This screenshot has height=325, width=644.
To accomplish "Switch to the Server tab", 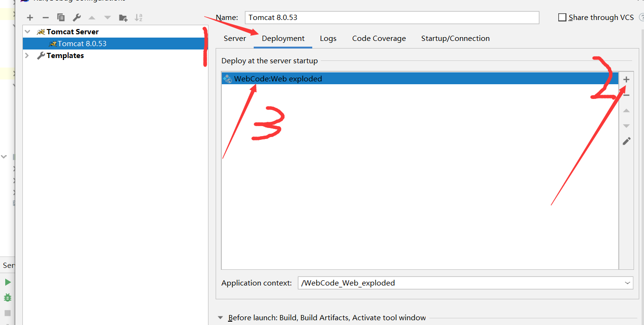I will click(x=235, y=39).
